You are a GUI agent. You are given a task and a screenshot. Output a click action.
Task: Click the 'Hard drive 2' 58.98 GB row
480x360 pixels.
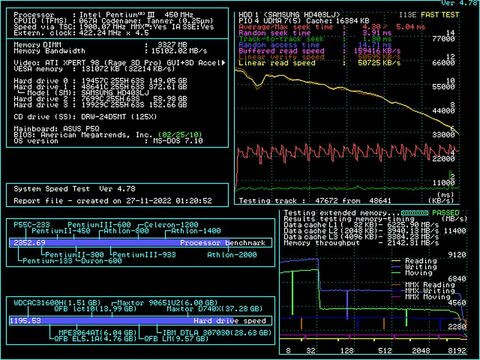(x=100, y=99)
